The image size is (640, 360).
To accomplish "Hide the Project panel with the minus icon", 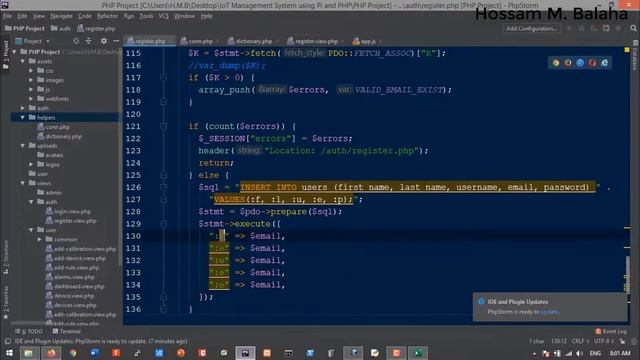I will [116, 41].
